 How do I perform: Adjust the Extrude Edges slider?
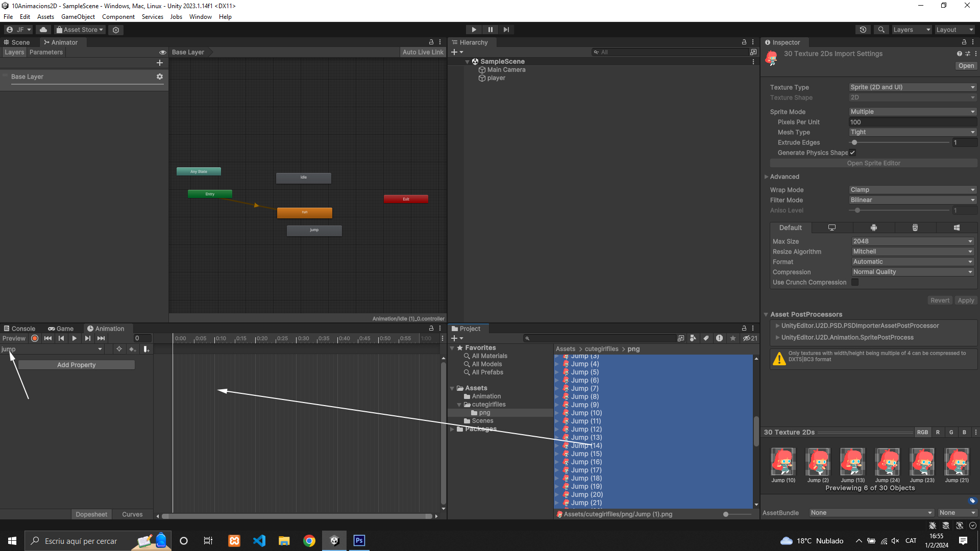click(x=854, y=142)
